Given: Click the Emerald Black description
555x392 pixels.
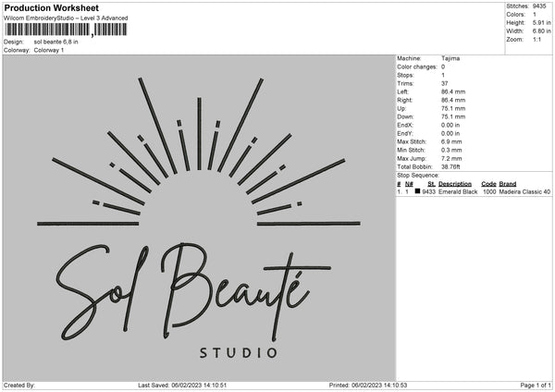Looking at the screenshot, I should pyautogui.click(x=458, y=191).
